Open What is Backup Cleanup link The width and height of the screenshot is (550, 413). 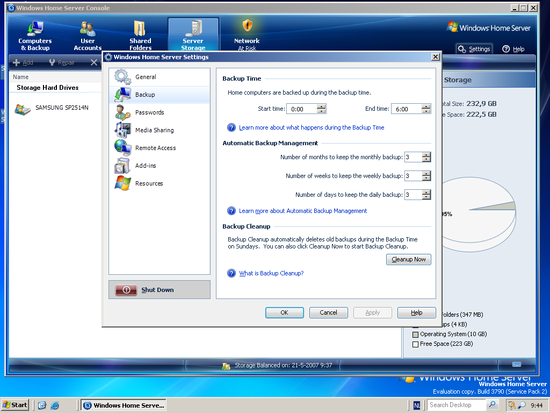(271, 273)
